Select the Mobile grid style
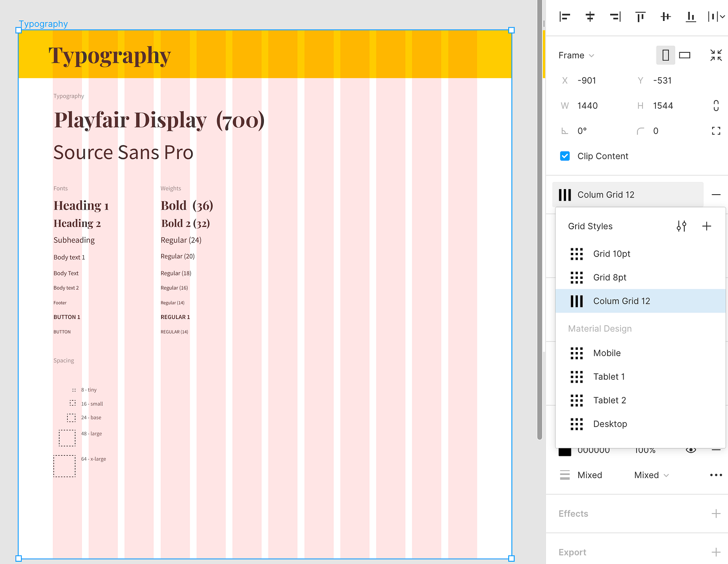 (641, 353)
